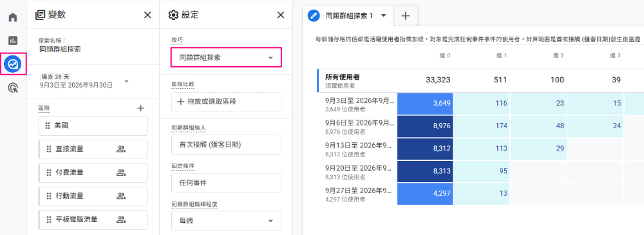Click cell with value 3,649

(x=425, y=103)
